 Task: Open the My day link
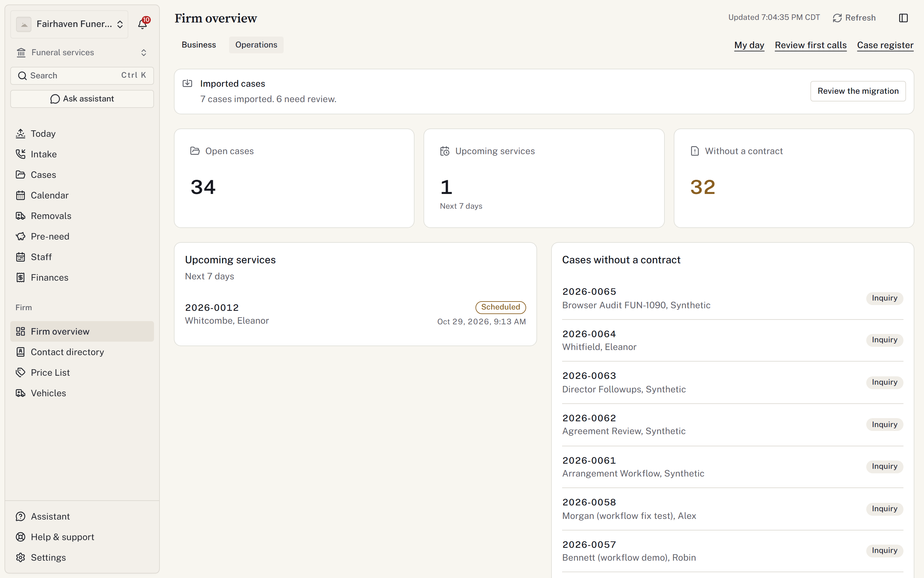[x=749, y=45]
